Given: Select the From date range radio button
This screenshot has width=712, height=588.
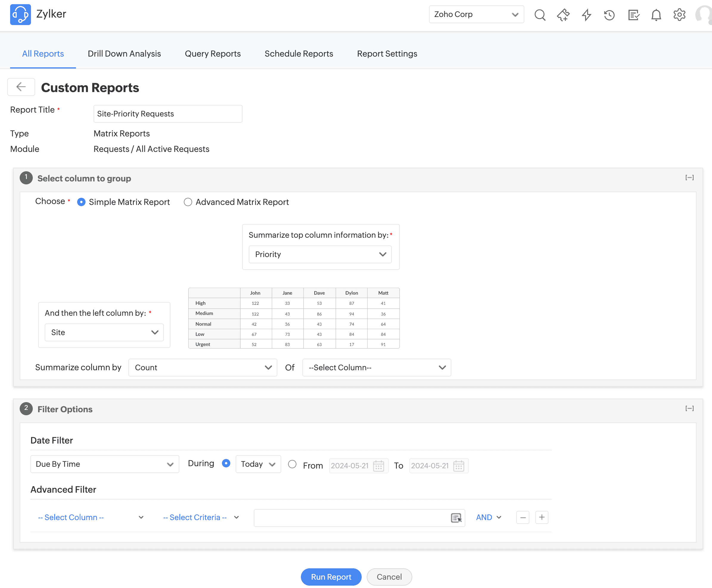Looking at the screenshot, I should point(292,464).
